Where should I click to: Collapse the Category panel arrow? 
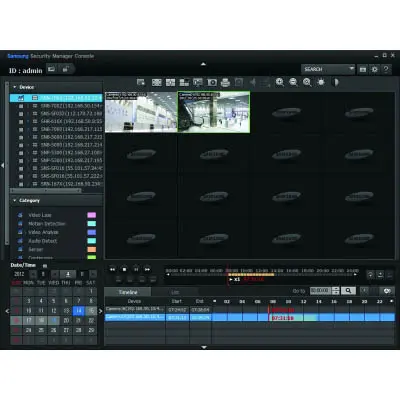(15, 200)
